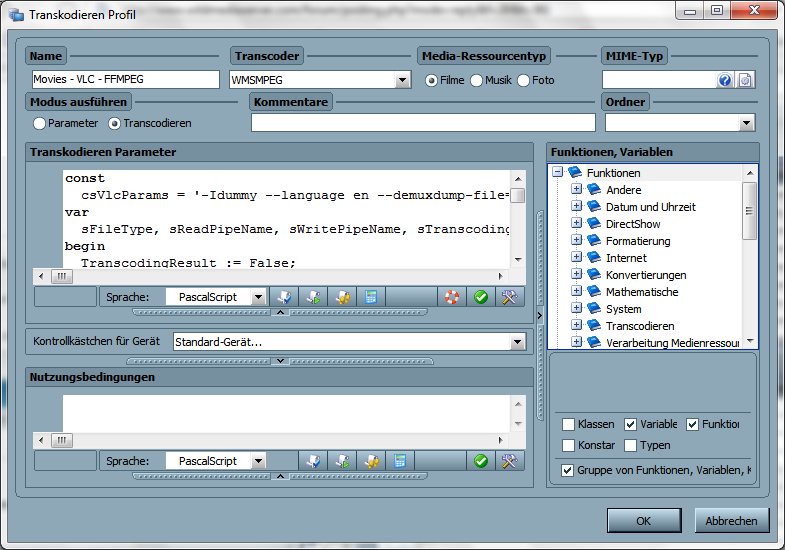The height and width of the screenshot is (550, 785).
Task: Uncheck the Gruppe von Funktionen checkbox
Action: (569, 470)
